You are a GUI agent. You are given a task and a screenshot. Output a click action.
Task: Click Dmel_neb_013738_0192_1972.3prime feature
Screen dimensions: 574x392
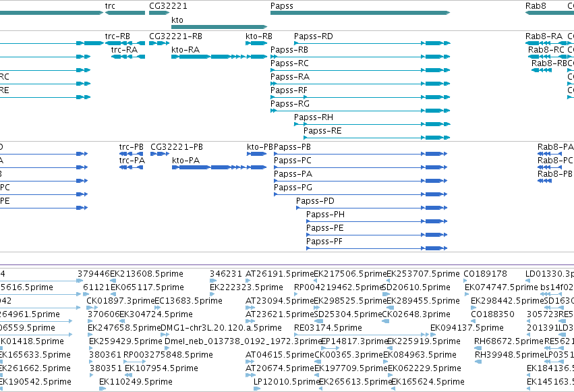coord(167,348)
